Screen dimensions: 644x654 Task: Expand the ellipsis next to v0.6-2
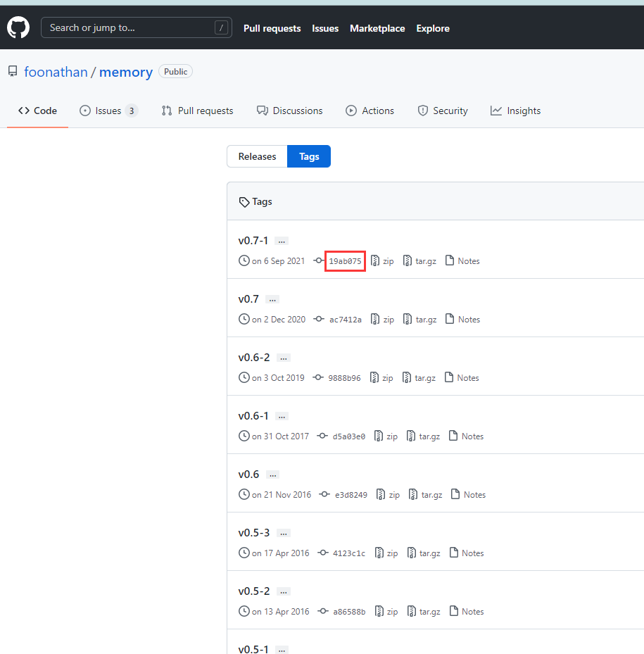283,357
